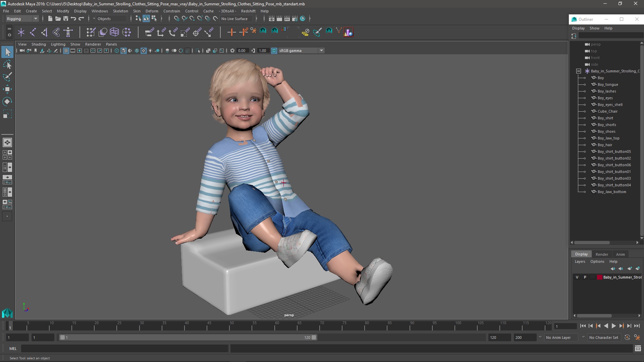This screenshot has height=362, width=644.
Task: Expand sRGB gamma color space dropdown
Action: point(321,50)
